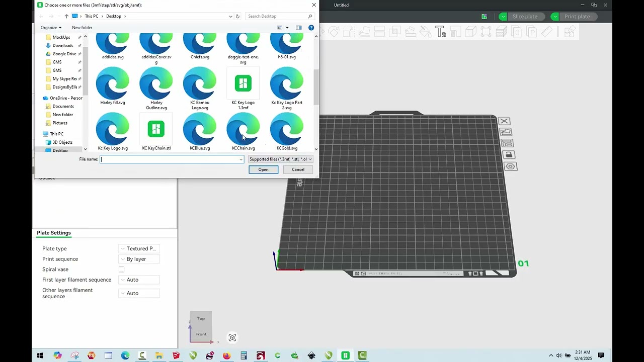Click the Search Desktop field
The width and height of the screenshot is (644, 362).
pyautogui.click(x=280, y=16)
